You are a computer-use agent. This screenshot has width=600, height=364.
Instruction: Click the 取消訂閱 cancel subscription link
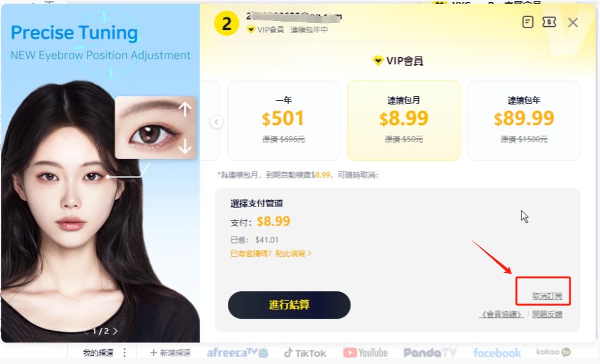click(547, 296)
